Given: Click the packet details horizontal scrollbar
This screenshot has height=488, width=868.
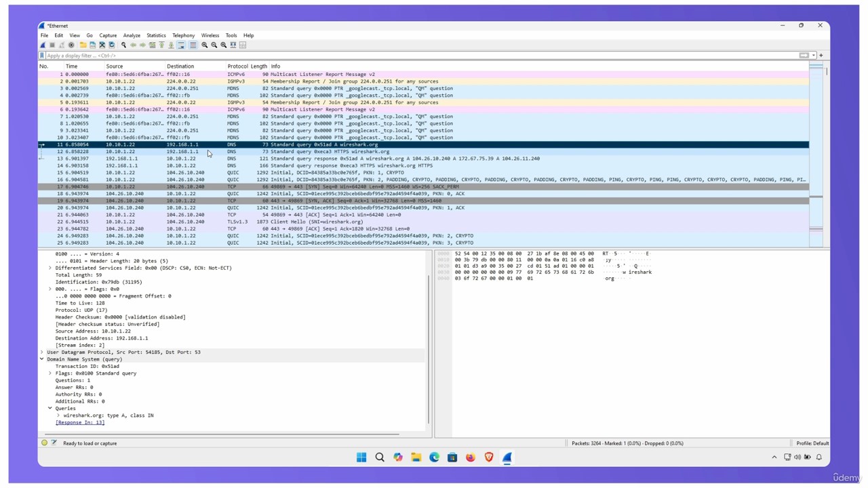Looking at the screenshot, I should (x=222, y=433).
